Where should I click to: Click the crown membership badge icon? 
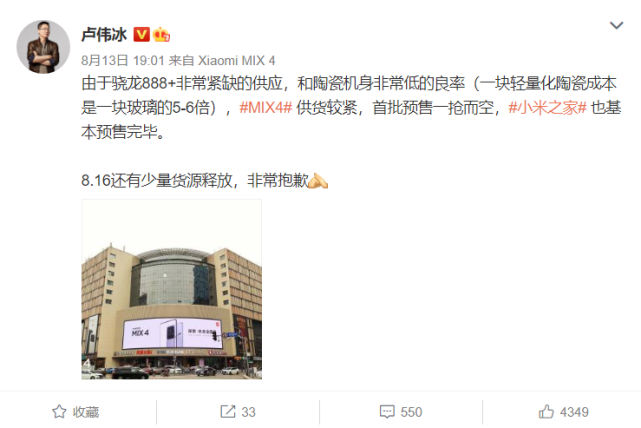tap(161, 35)
